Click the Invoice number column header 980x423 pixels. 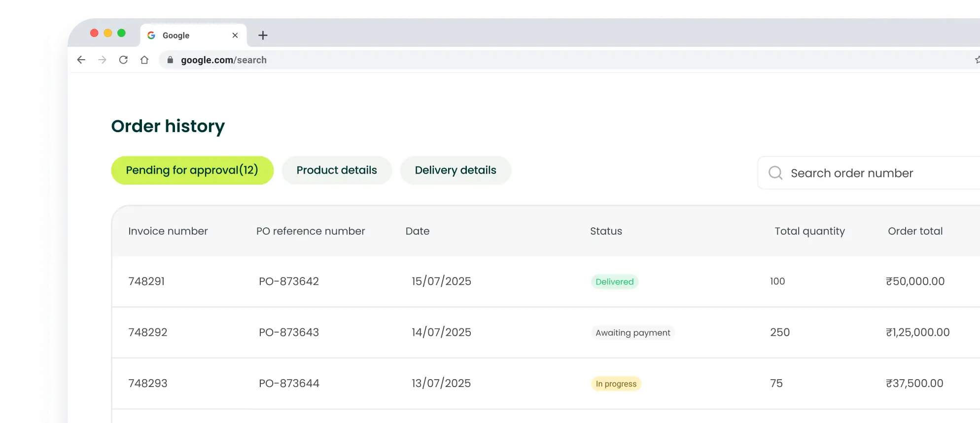[x=168, y=231]
